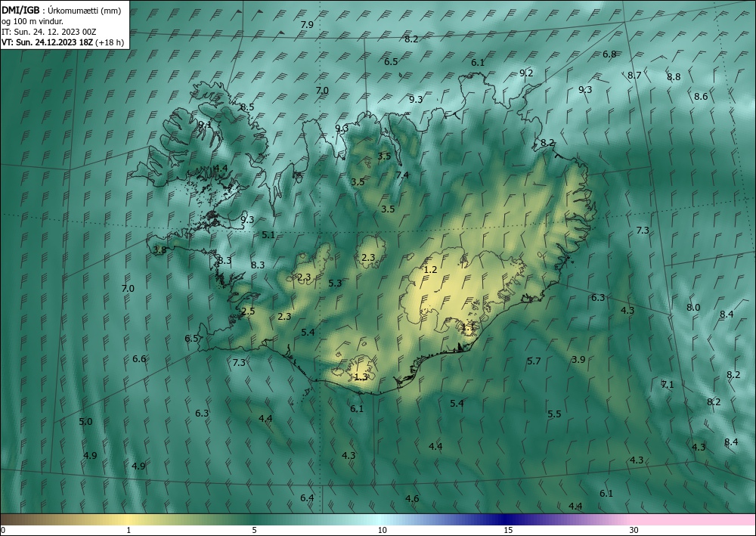Viewport: 756px width, 536px height.
Task: Click the map value 8.5 in Westfjords
Action: click(247, 107)
